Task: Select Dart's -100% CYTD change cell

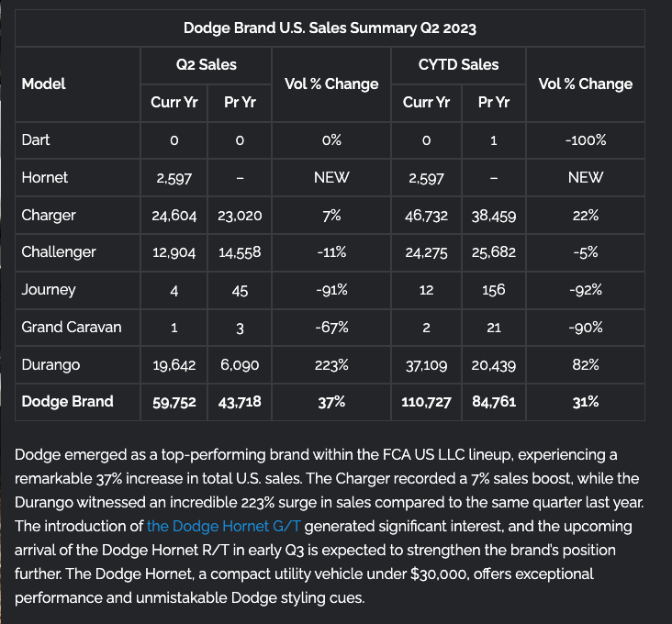Action: (585, 140)
